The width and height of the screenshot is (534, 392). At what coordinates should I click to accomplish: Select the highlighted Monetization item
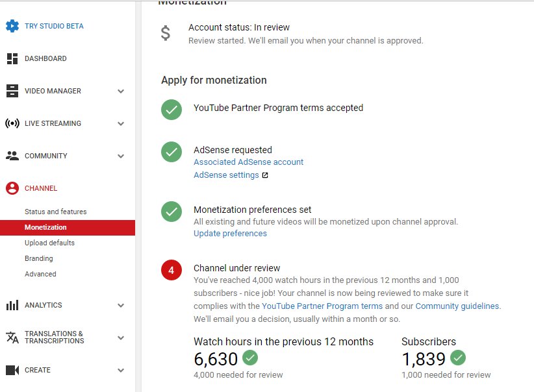point(68,228)
